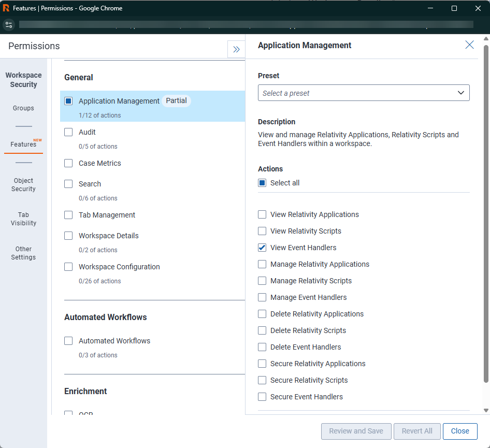Image resolution: width=490 pixels, height=448 pixels.
Task: Enable the Audit feature checkbox
Action: [68, 132]
